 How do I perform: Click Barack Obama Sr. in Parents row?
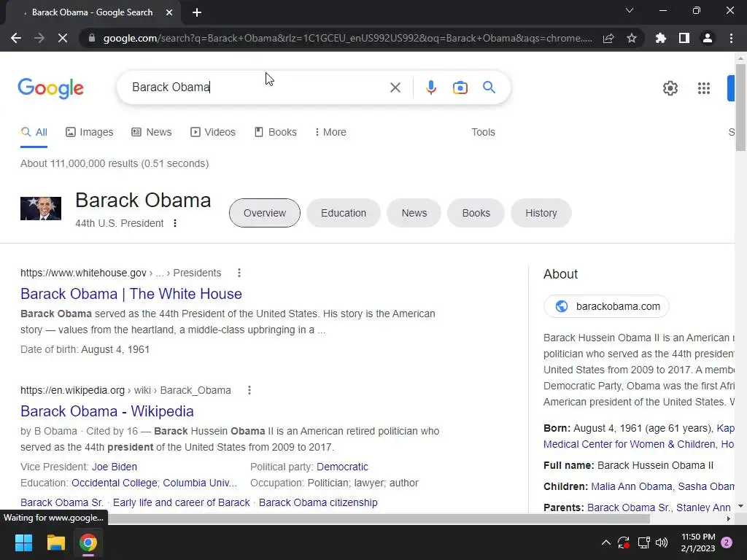(x=630, y=507)
